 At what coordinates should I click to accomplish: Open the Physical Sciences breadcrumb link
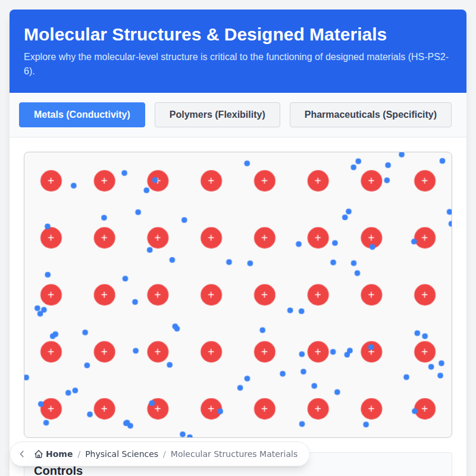pyautogui.click(x=121, y=453)
